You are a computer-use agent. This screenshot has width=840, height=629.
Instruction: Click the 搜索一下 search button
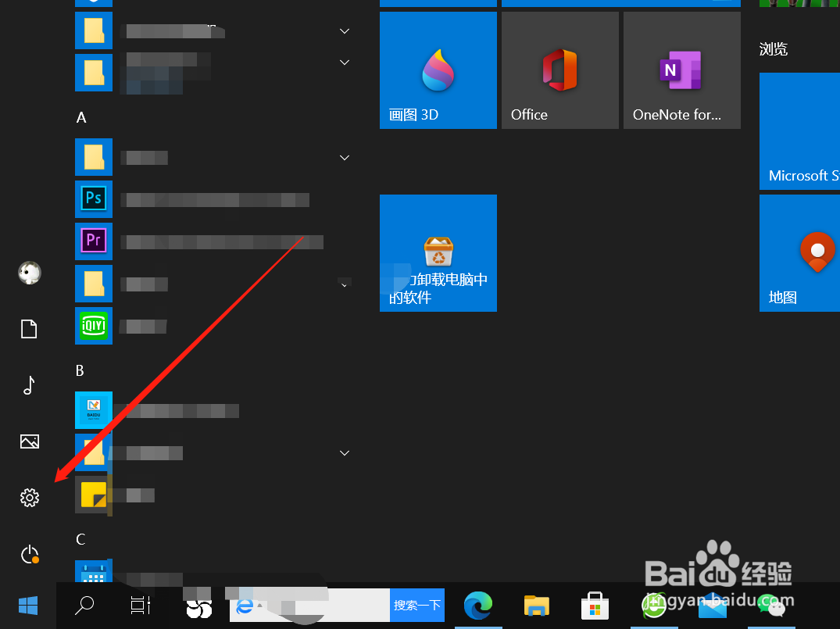pos(417,605)
